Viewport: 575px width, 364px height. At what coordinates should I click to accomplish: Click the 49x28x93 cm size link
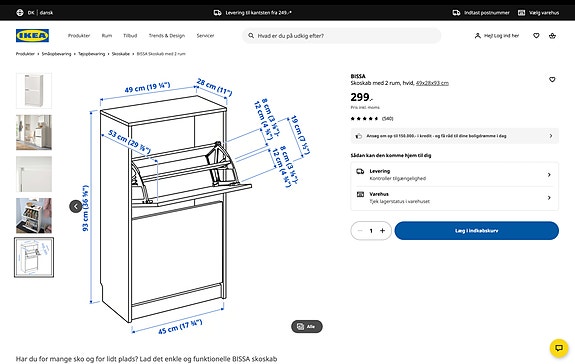(432, 83)
